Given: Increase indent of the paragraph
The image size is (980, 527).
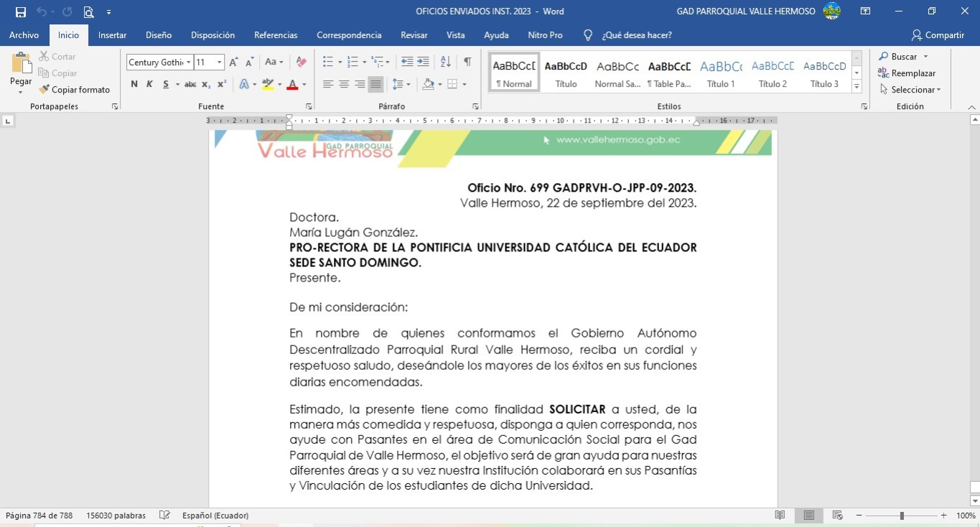Looking at the screenshot, I should click(x=423, y=62).
